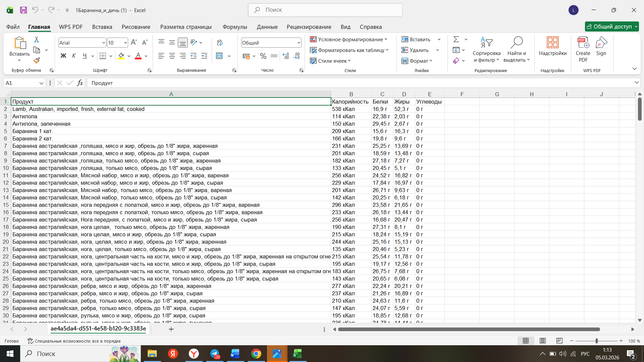Image resolution: width=644 pixels, height=362 pixels.
Task: Toggle italic (К) formatting
Action: point(74,56)
